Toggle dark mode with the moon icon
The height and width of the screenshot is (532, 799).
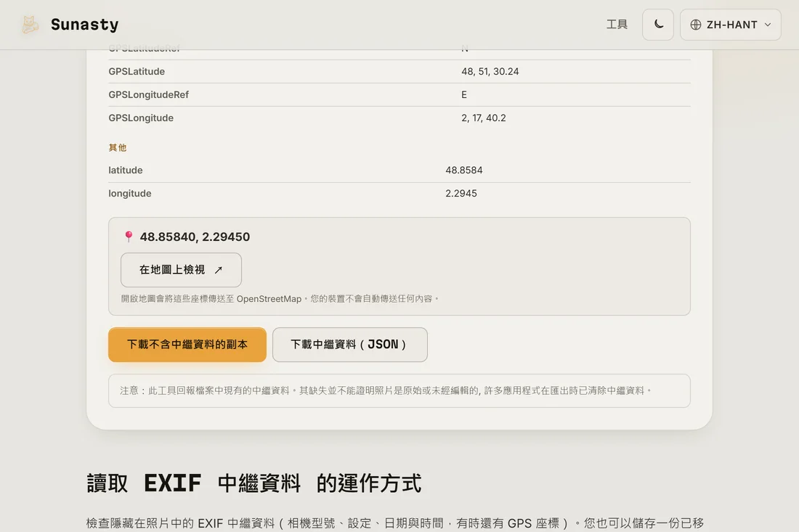pyautogui.click(x=658, y=25)
